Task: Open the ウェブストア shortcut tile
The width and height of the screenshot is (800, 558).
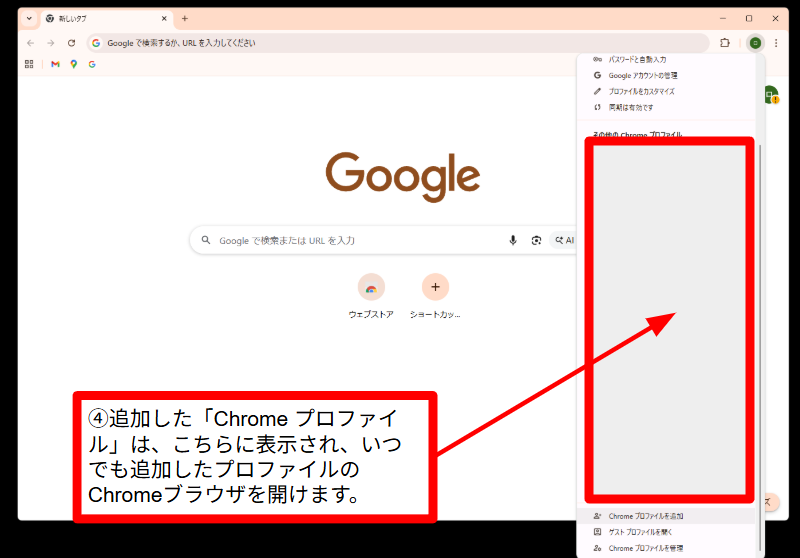Action: (x=371, y=288)
